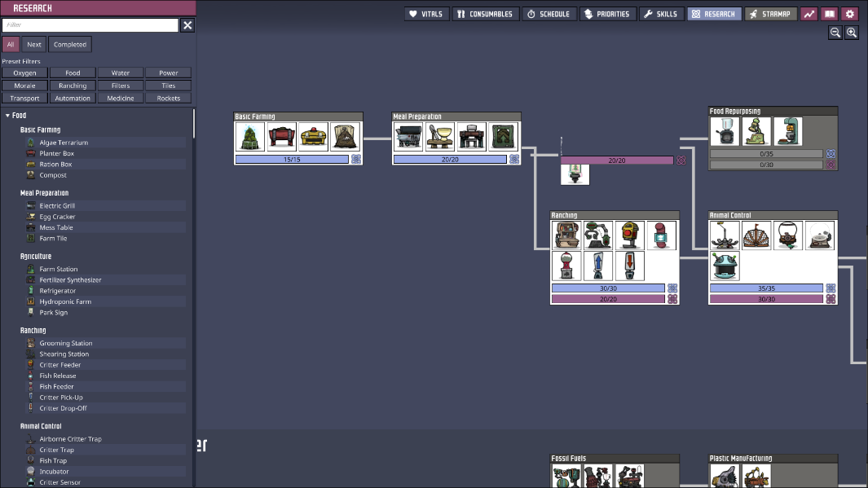Click the first building icon in Meal Preparation
This screenshot has height=488, width=868.
408,137
